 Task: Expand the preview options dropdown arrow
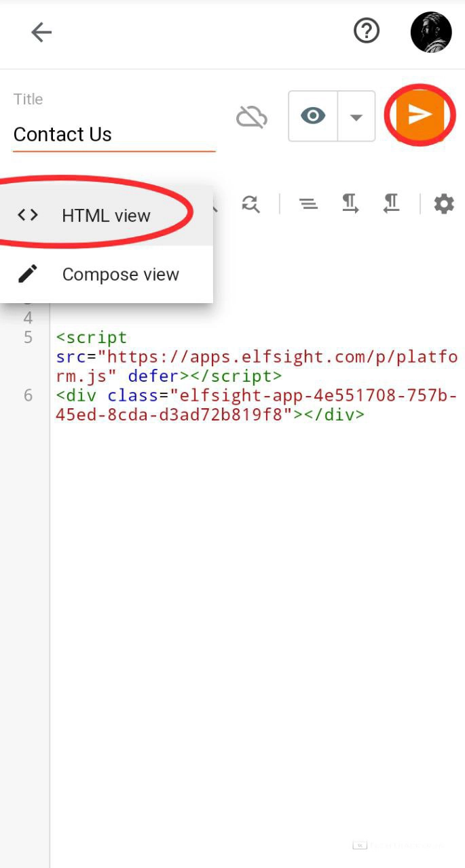point(356,117)
